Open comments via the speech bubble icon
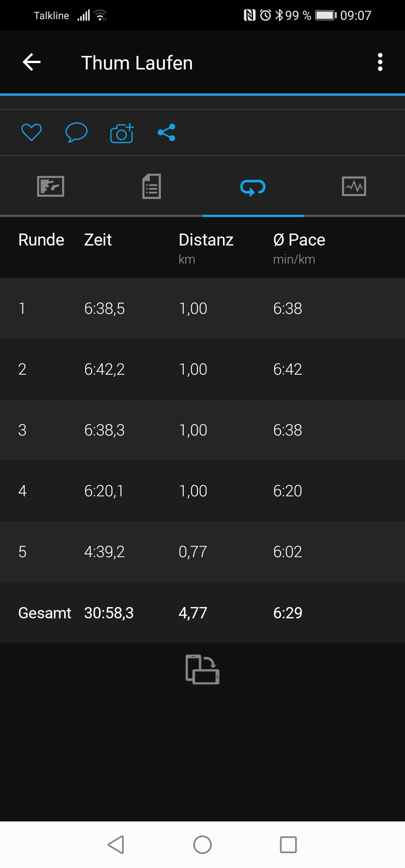The image size is (405, 868). pos(76,133)
